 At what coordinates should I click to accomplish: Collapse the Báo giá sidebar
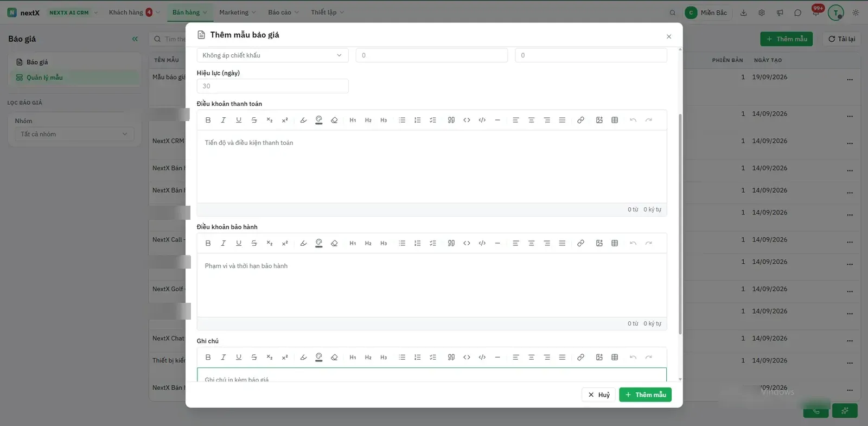(x=135, y=39)
